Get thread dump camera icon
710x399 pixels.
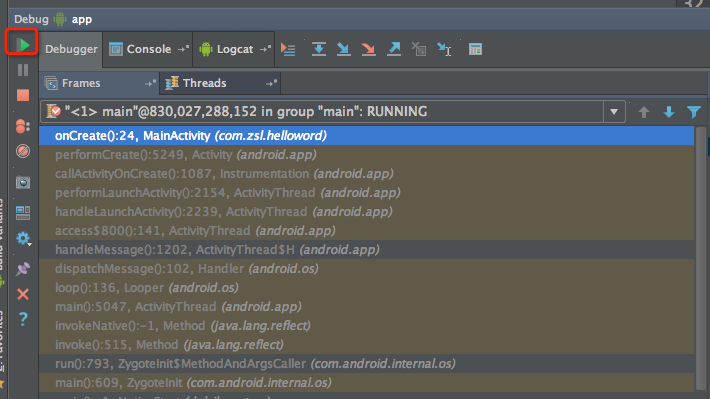(x=23, y=182)
